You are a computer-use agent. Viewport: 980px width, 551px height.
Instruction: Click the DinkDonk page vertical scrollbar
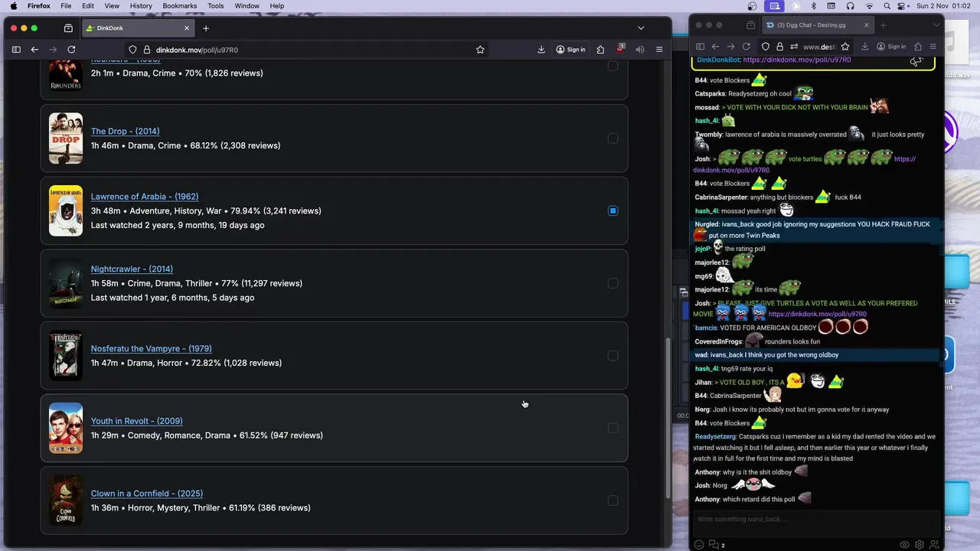668,417
